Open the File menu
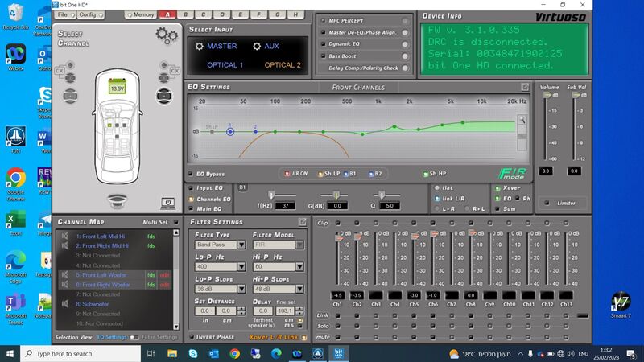This screenshot has height=362, width=644. 66,14
